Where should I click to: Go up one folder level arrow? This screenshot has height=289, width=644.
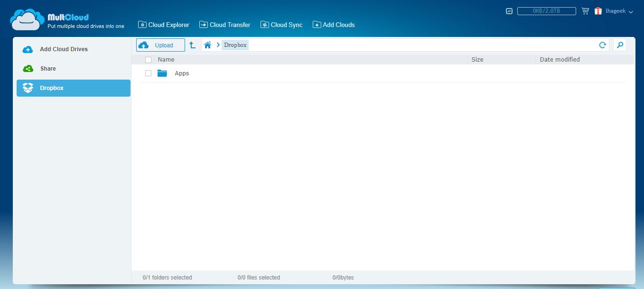coord(192,45)
